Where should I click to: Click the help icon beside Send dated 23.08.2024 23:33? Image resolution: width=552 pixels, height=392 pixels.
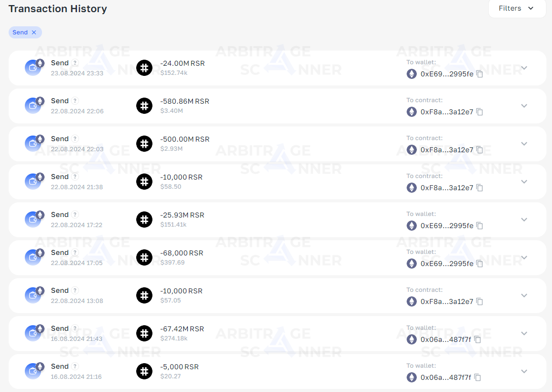(75, 63)
